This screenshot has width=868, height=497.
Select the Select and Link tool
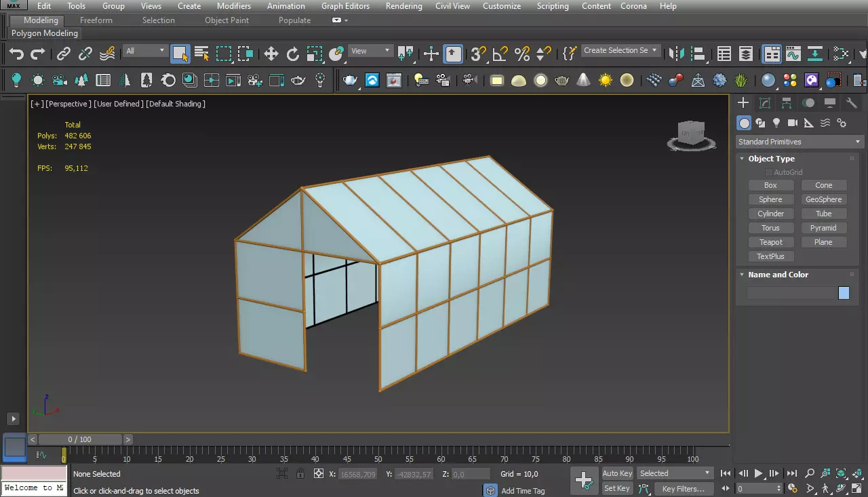(x=64, y=54)
